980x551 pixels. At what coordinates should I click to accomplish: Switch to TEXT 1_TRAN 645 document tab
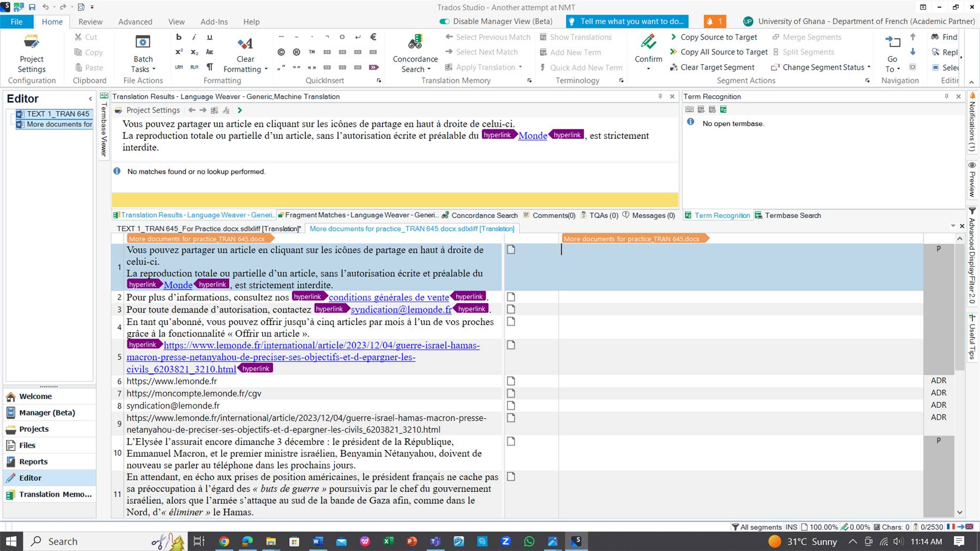point(209,229)
